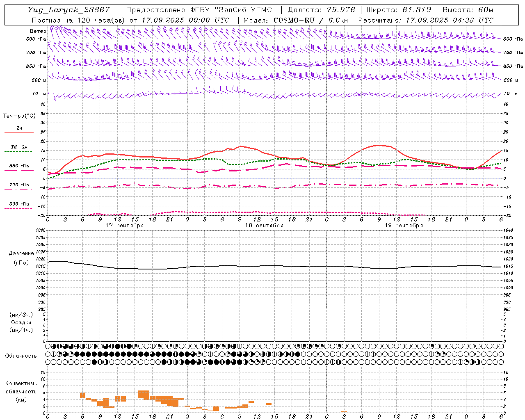Click the 10 м wind level label on left

click(39, 94)
